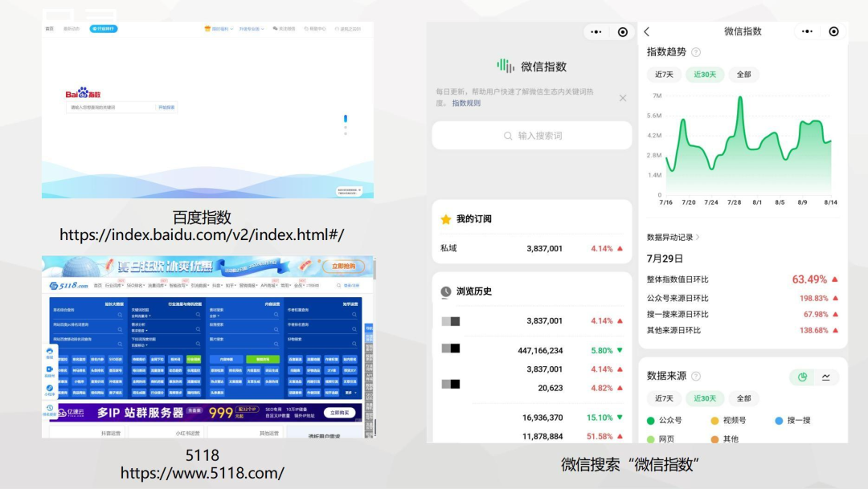The width and height of the screenshot is (868, 489).
Task: Switch data source view to line chart
Action: click(826, 377)
